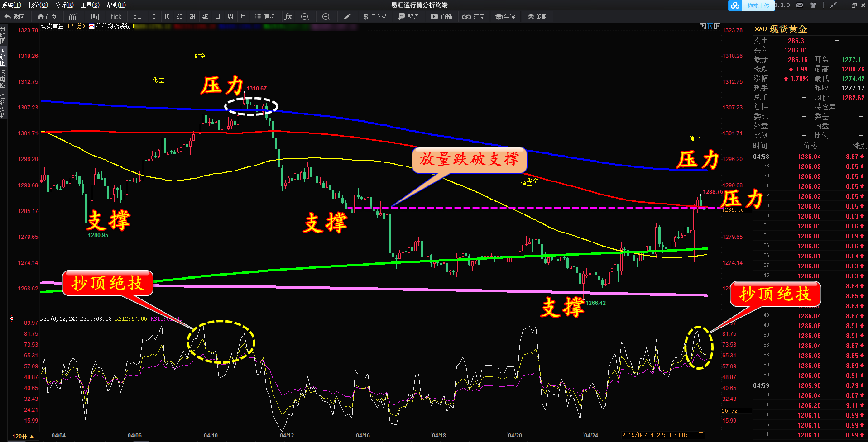Expand the 120分 period selector at bottom-left
Viewport: 868px width, 442px height.
[23, 437]
